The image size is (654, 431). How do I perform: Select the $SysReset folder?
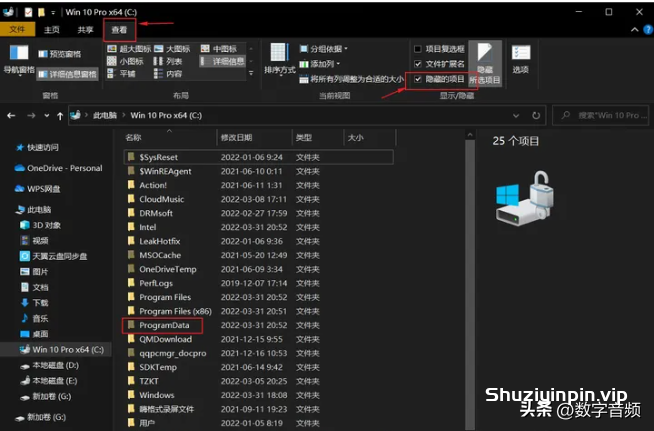[259, 157]
